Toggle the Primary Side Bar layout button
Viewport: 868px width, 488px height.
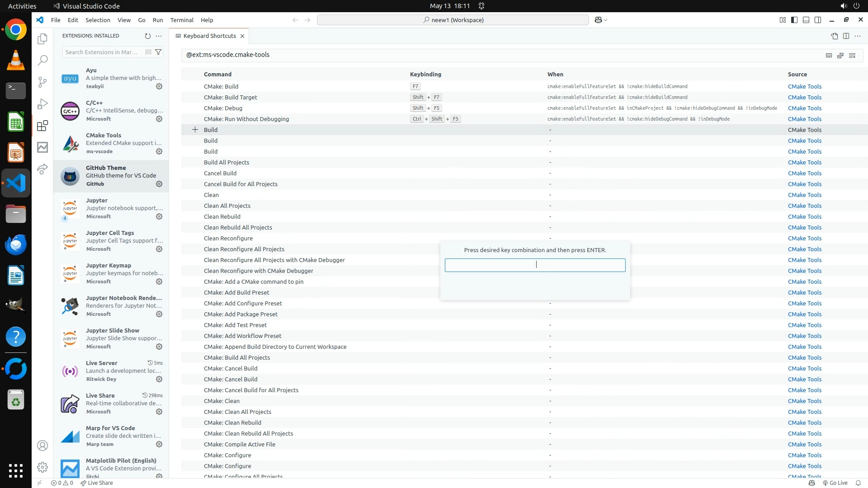click(x=794, y=20)
